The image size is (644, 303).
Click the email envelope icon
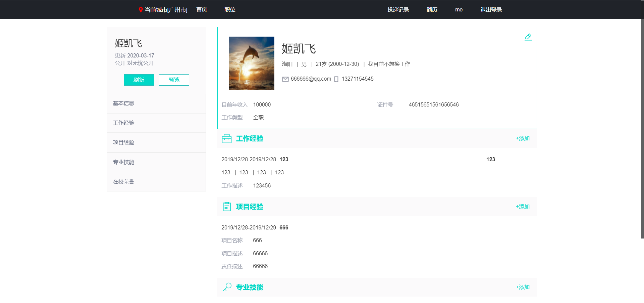[x=285, y=79]
